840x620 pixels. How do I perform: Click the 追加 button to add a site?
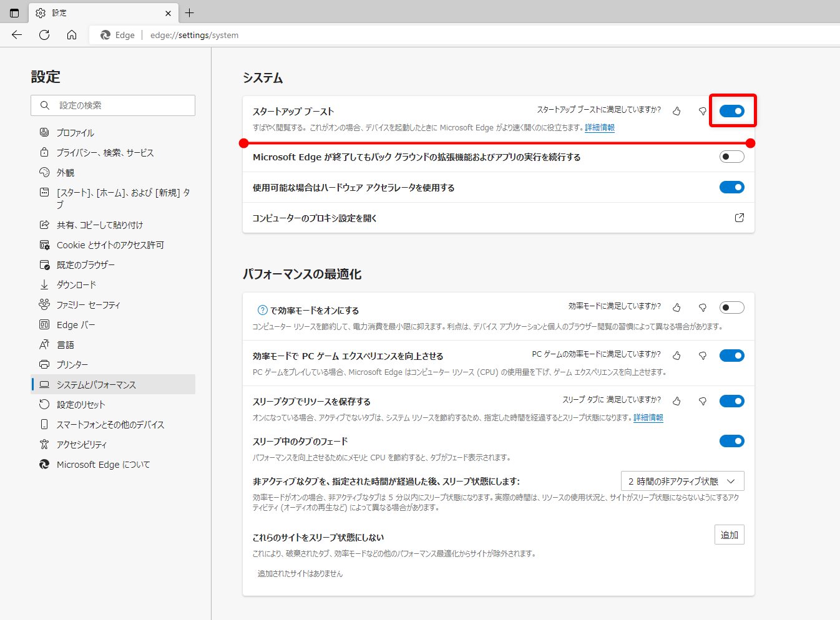click(729, 535)
